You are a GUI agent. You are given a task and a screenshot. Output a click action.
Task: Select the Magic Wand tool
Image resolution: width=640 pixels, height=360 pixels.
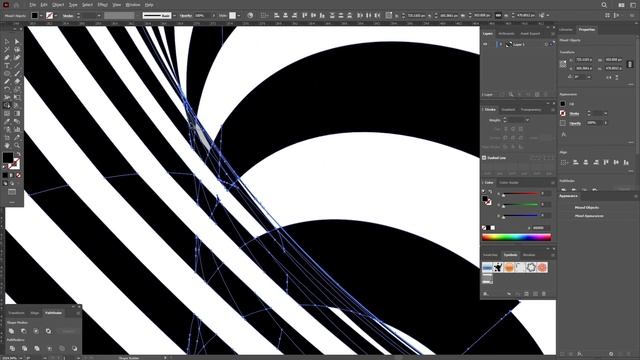[x=7, y=50]
